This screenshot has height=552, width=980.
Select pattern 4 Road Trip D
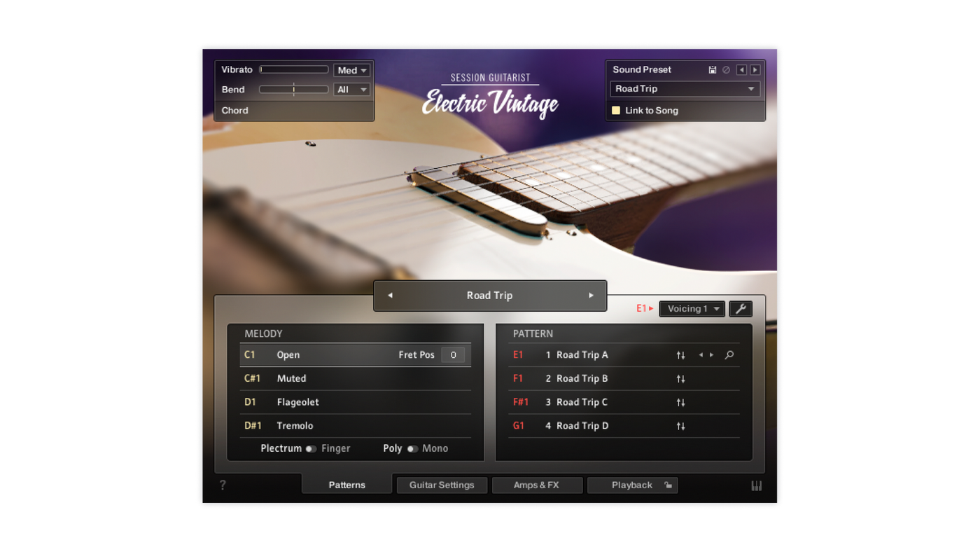[x=624, y=426]
